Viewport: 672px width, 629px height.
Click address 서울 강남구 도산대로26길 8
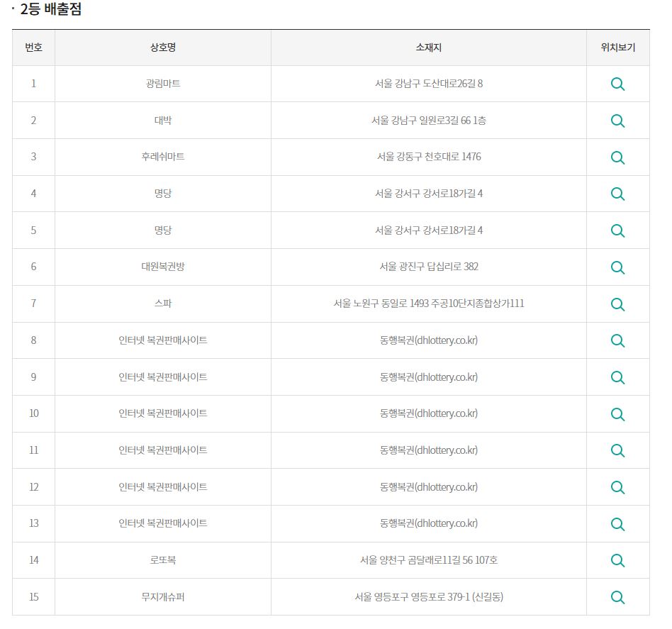(x=429, y=84)
